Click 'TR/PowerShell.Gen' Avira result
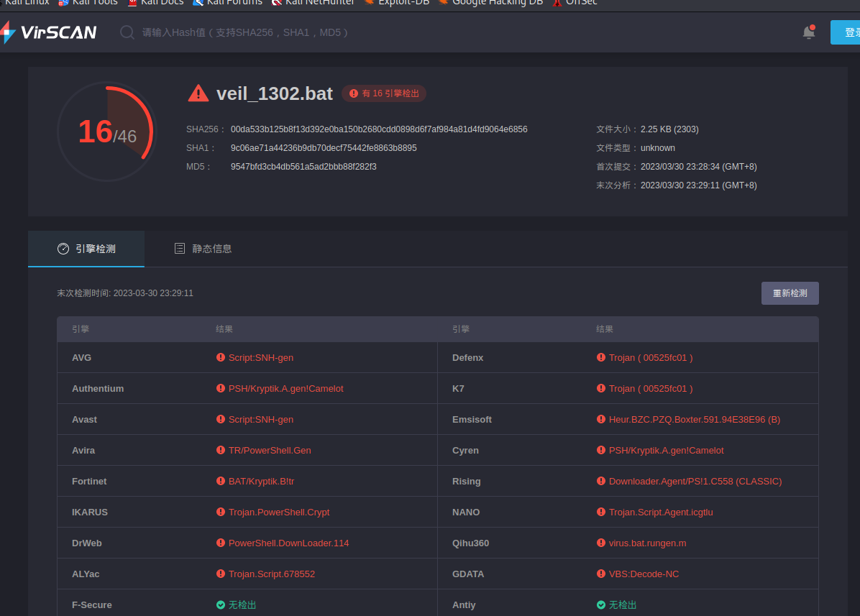The image size is (860, 616). [x=270, y=451]
